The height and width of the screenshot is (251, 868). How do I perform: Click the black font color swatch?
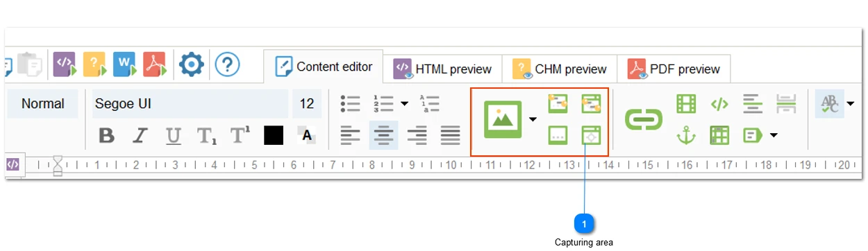pyautogui.click(x=274, y=135)
